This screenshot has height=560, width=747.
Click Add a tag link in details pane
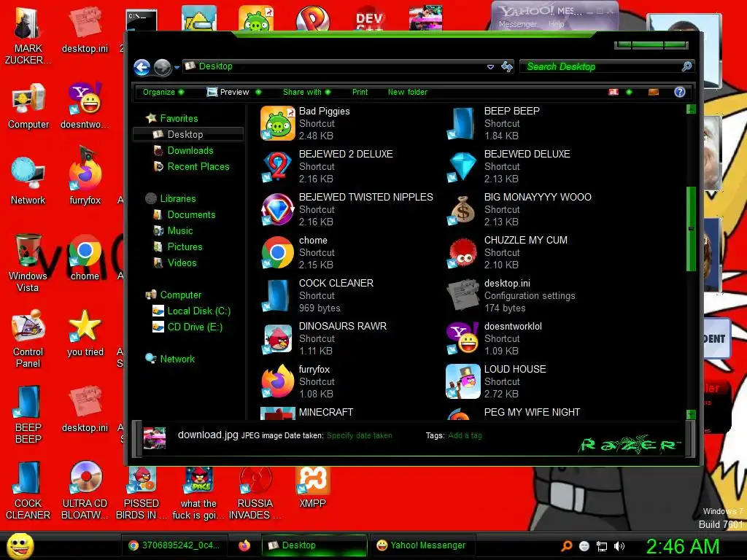(465, 435)
